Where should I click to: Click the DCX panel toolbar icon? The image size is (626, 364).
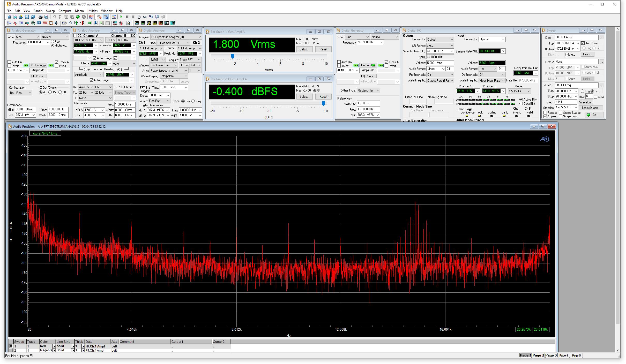pyautogui.click(x=64, y=23)
